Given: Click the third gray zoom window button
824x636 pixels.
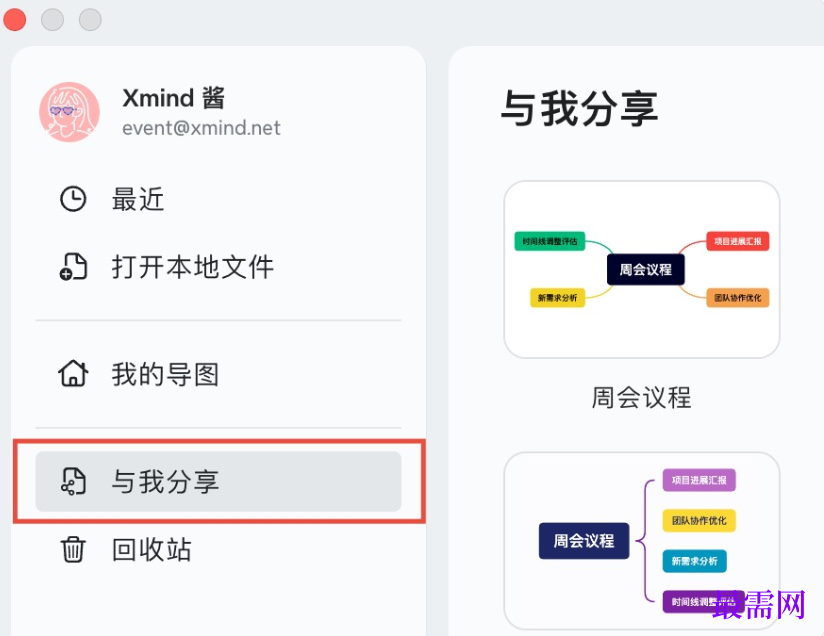Looking at the screenshot, I should point(90,19).
